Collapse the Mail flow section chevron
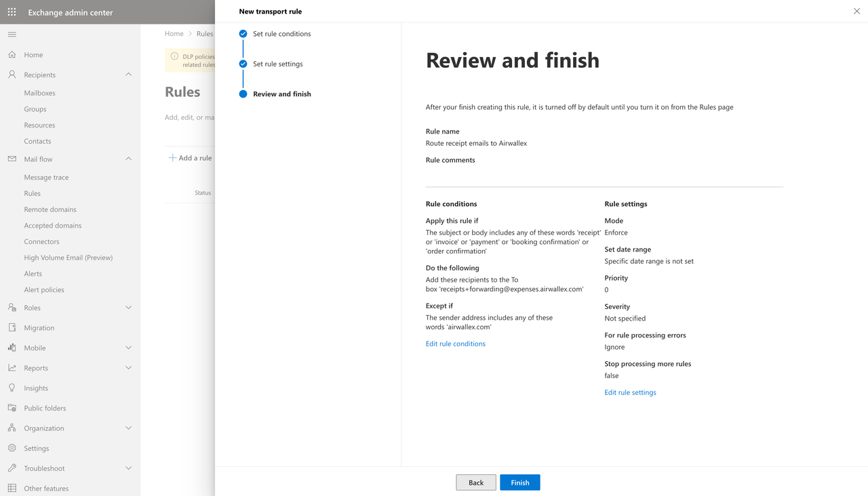This screenshot has width=868, height=496. click(129, 159)
